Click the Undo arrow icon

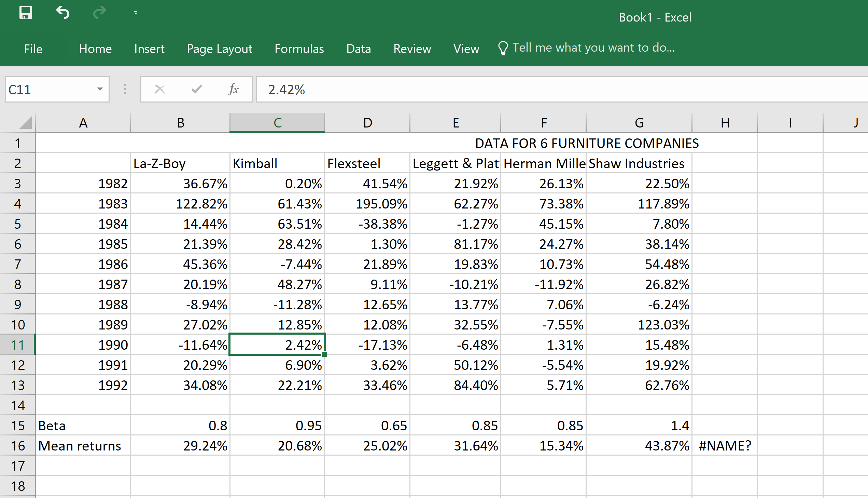point(63,13)
